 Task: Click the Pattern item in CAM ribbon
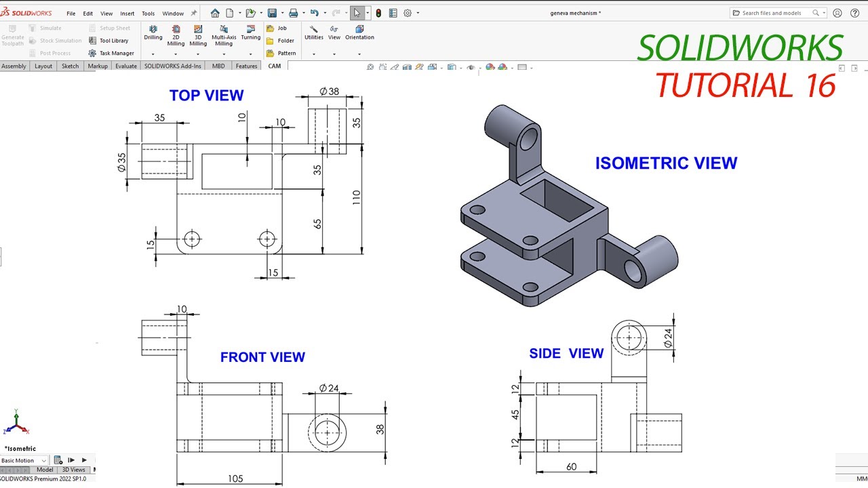pos(281,53)
